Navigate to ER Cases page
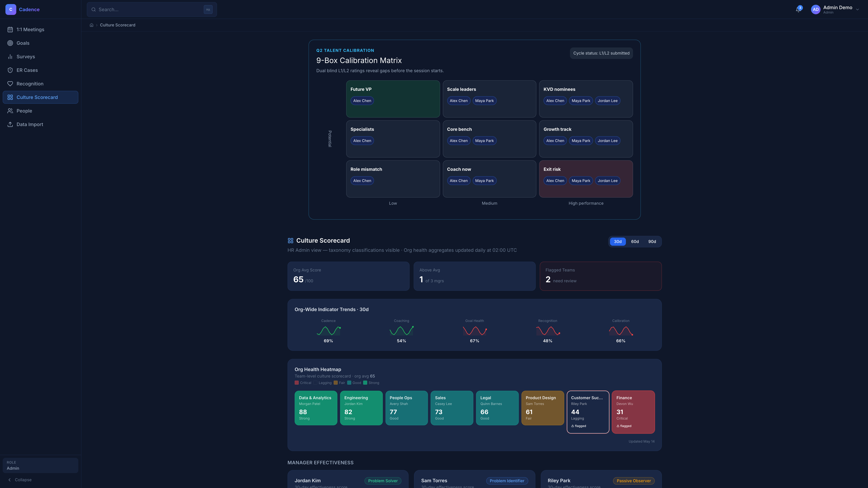This screenshot has height=488, width=868. (41, 70)
